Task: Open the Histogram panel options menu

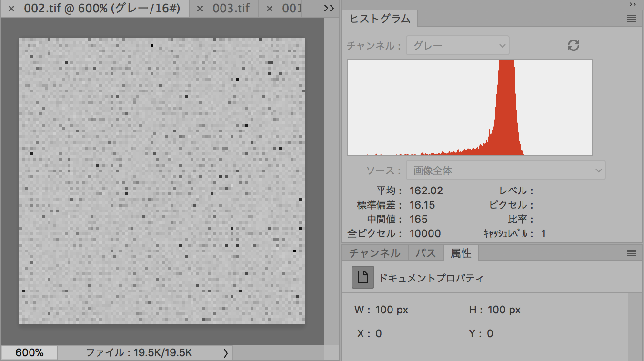Action: click(x=632, y=19)
